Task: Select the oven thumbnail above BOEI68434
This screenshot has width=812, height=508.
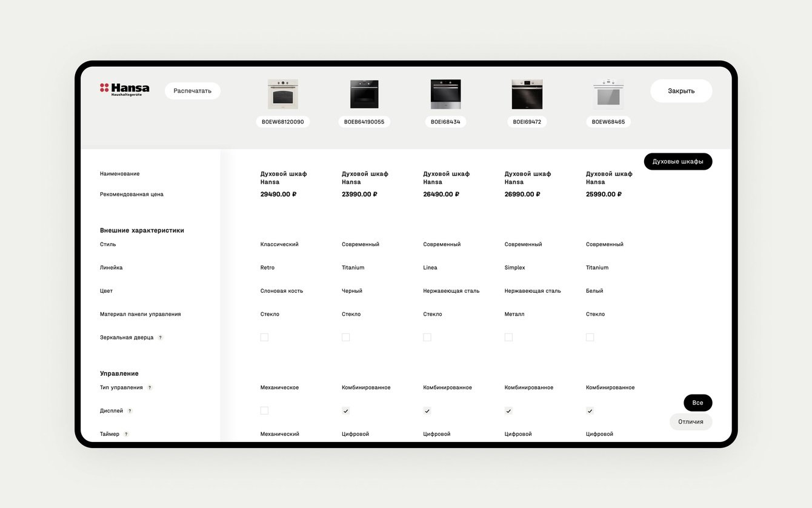Action: (x=445, y=95)
